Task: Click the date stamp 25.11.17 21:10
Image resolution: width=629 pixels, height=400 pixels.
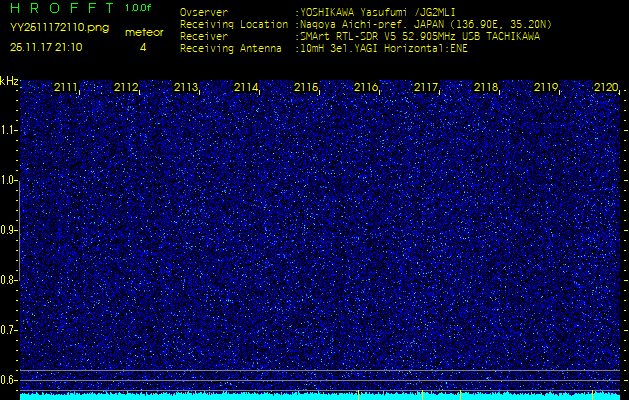Action: pyautogui.click(x=46, y=47)
